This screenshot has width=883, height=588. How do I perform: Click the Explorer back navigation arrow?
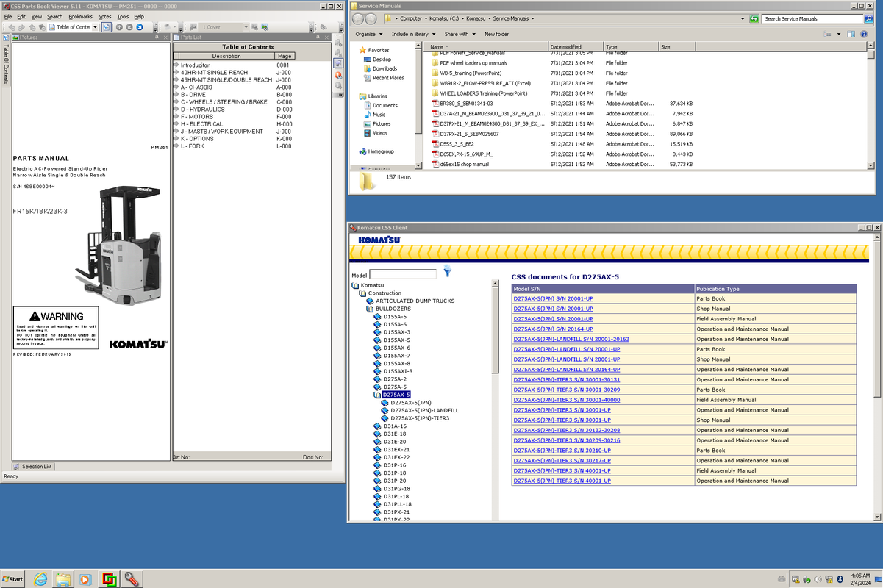click(360, 19)
